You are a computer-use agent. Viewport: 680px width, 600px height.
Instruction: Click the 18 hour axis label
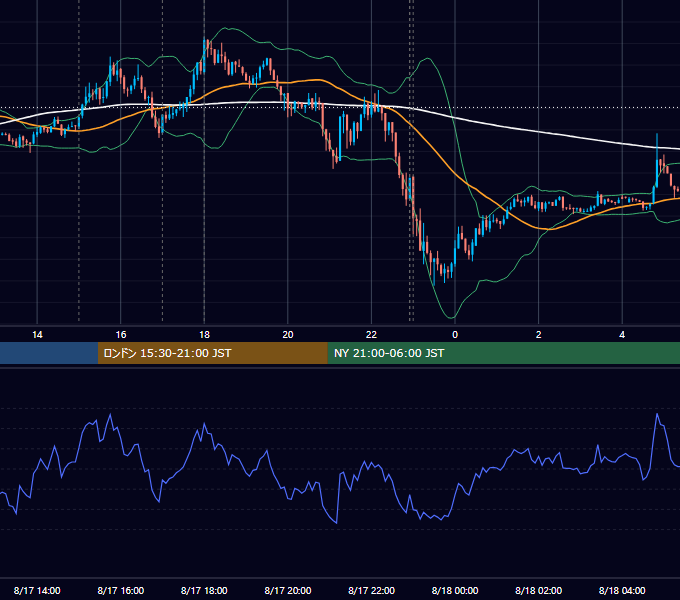click(204, 335)
